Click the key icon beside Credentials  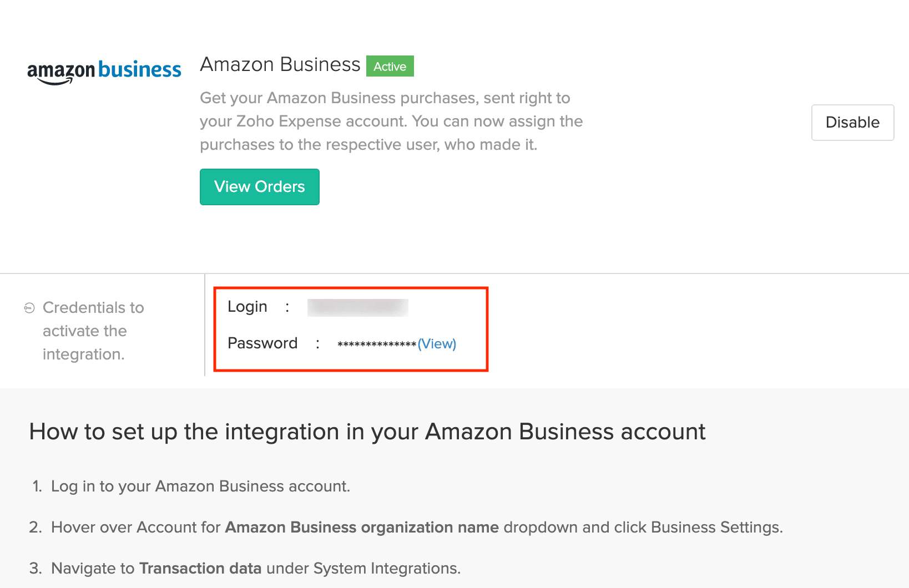[29, 308]
